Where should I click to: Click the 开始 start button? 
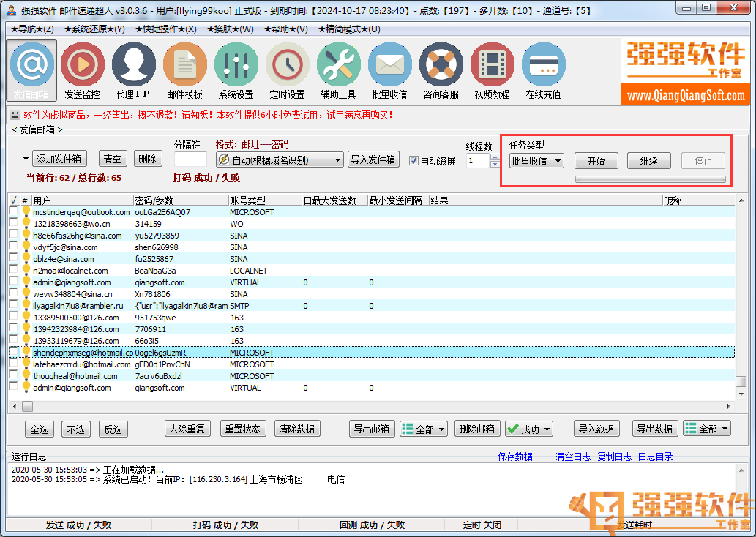(596, 160)
